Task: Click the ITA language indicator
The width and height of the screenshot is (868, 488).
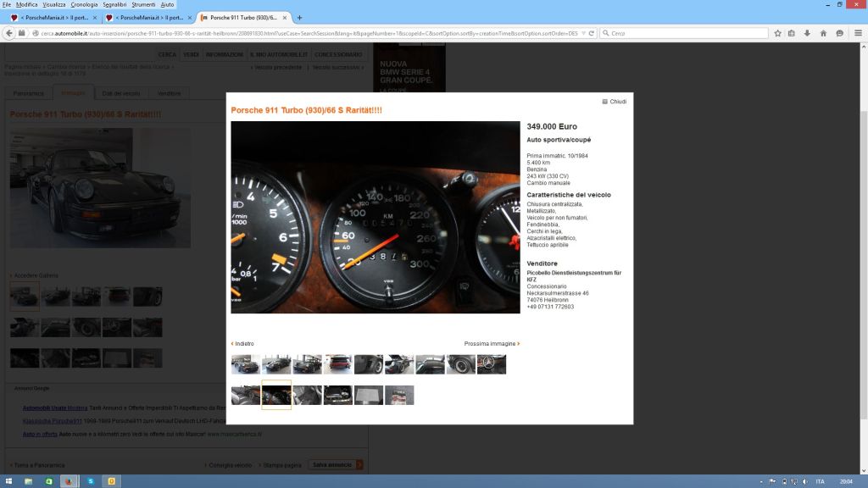Action: (820, 481)
